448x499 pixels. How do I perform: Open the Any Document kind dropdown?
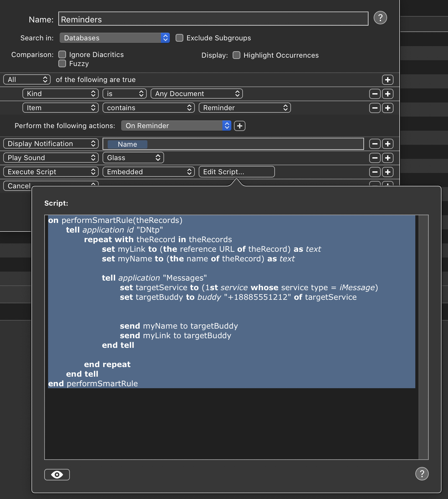click(x=196, y=94)
